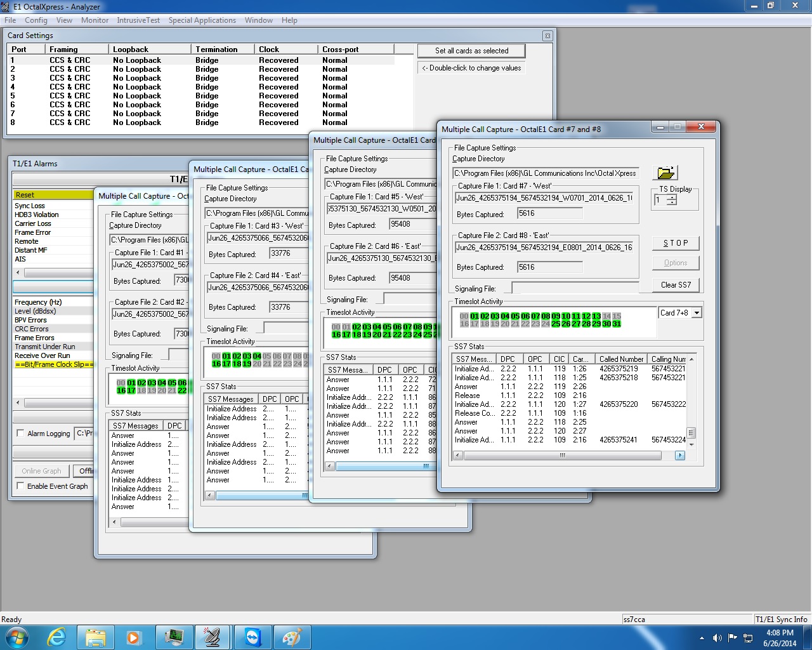Click the Clear SS7 button
The width and height of the screenshot is (812, 650).
(x=676, y=285)
